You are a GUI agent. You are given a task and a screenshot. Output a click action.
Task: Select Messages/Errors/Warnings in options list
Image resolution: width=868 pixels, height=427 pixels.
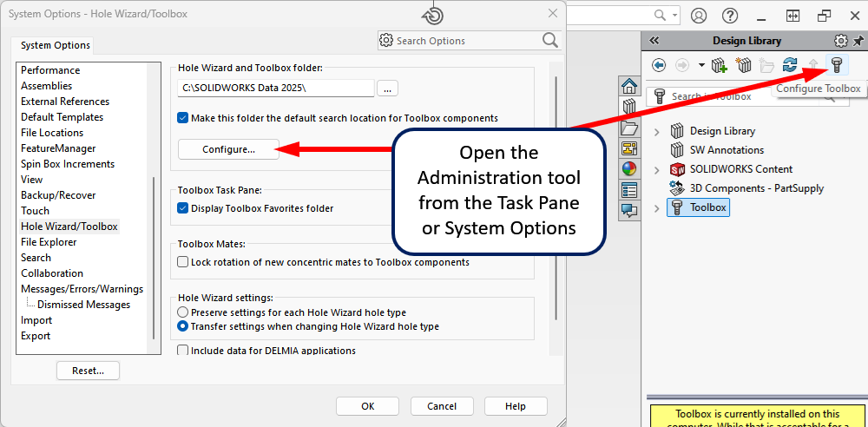click(x=82, y=289)
